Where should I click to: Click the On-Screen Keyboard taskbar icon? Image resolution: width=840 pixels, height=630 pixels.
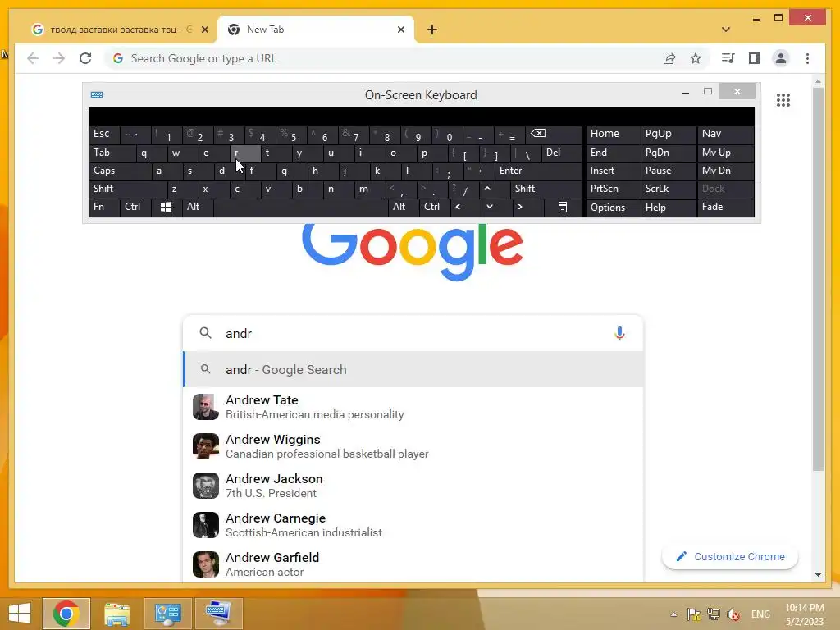[x=218, y=614]
